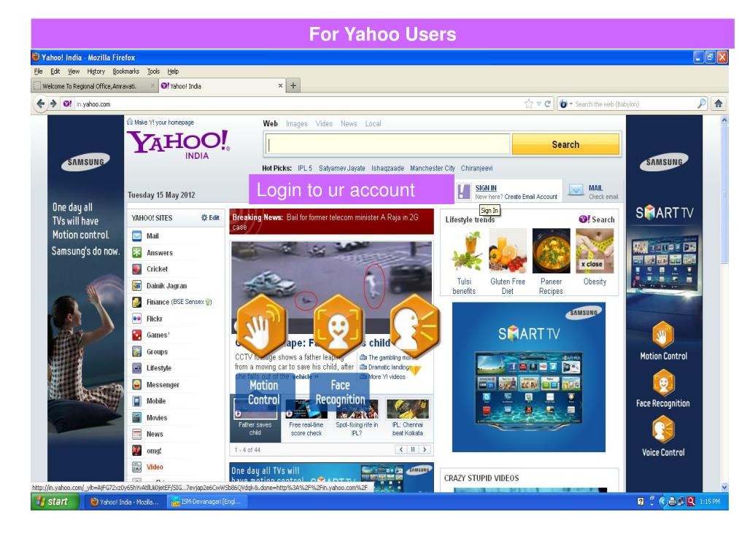Open Tools menu
The width and height of the screenshot is (747, 560).
153,71
